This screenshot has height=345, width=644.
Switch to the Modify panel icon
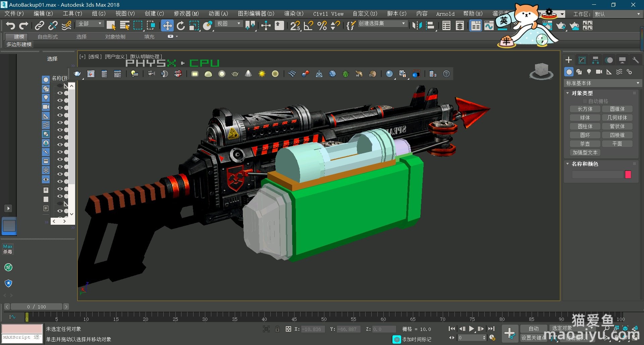tap(582, 60)
